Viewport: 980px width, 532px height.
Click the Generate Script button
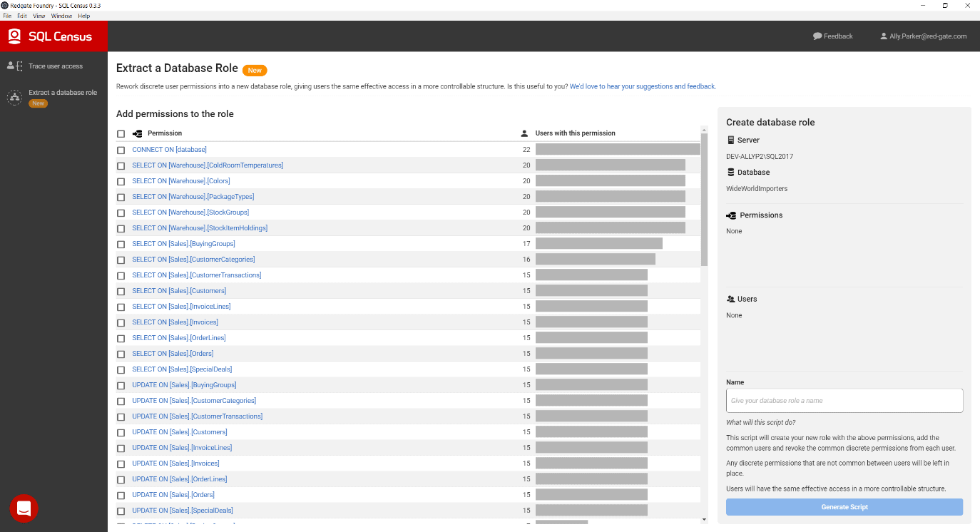pyautogui.click(x=844, y=507)
